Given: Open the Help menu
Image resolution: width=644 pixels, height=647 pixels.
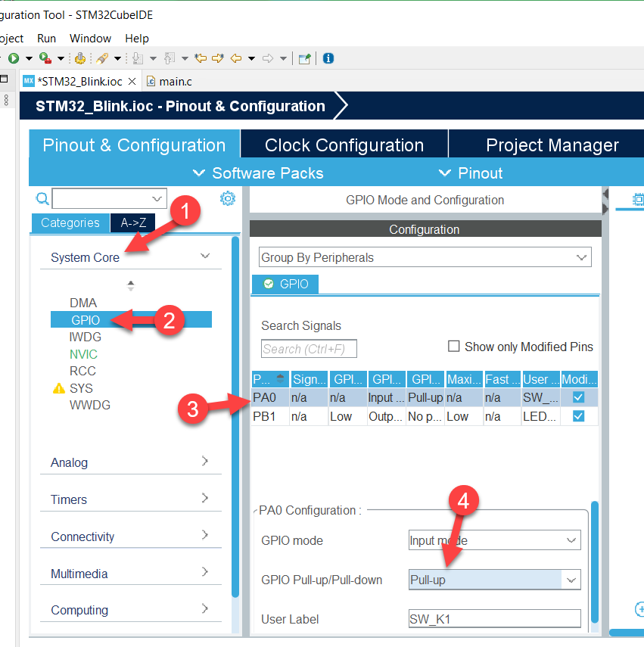Looking at the screenshot, I should [x=137, y=39].
